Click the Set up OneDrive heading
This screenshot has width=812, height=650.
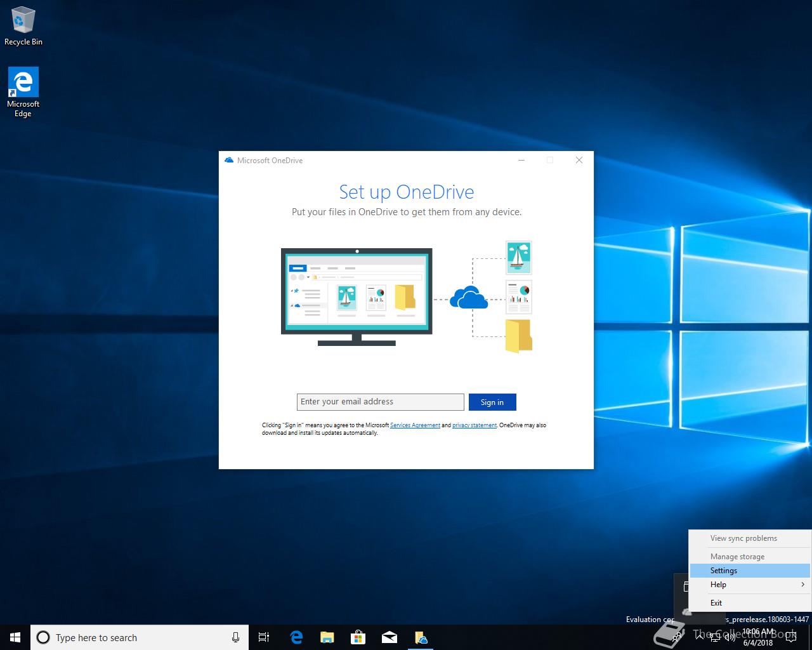[407, 192]
